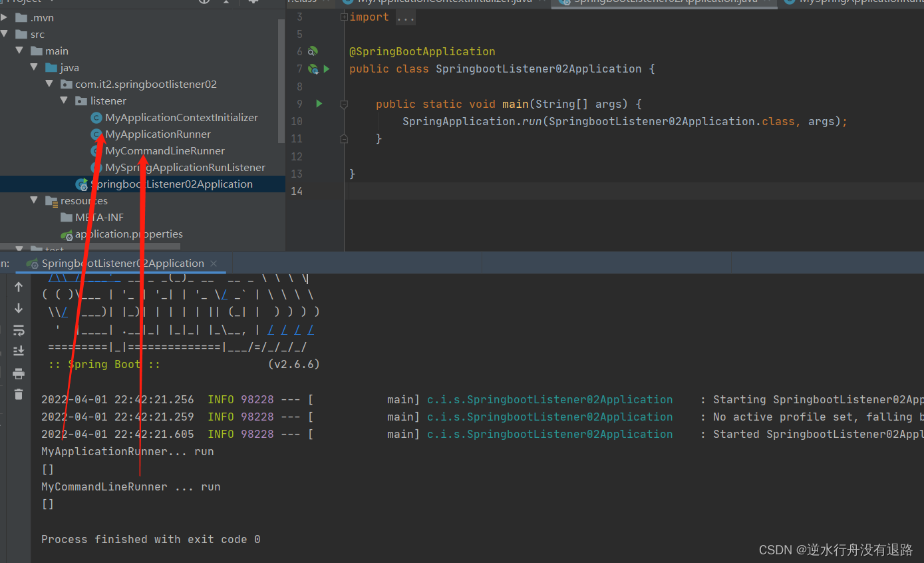Click the main method name in code
The width and height of the screenshot is (924, 563).
click(516, 104)
